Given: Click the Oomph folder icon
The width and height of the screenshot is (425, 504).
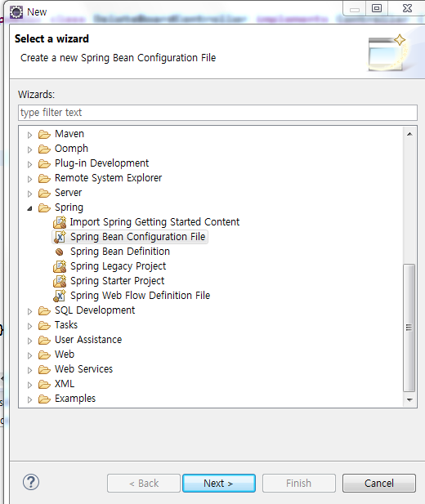Looking at the screenshot, I should coord(44,149).
